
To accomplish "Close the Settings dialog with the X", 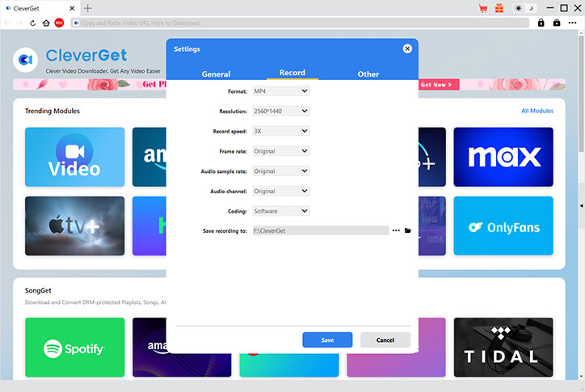I will tap(407, 48).
